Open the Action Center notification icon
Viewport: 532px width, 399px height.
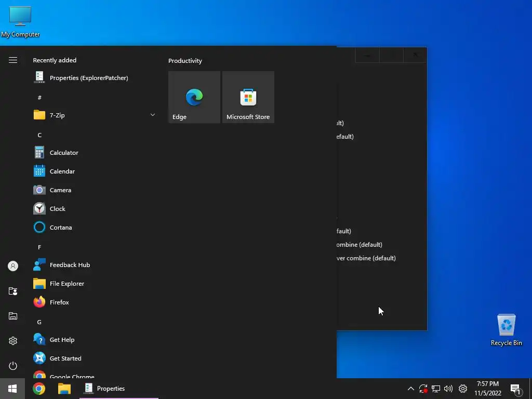[515, 390]
